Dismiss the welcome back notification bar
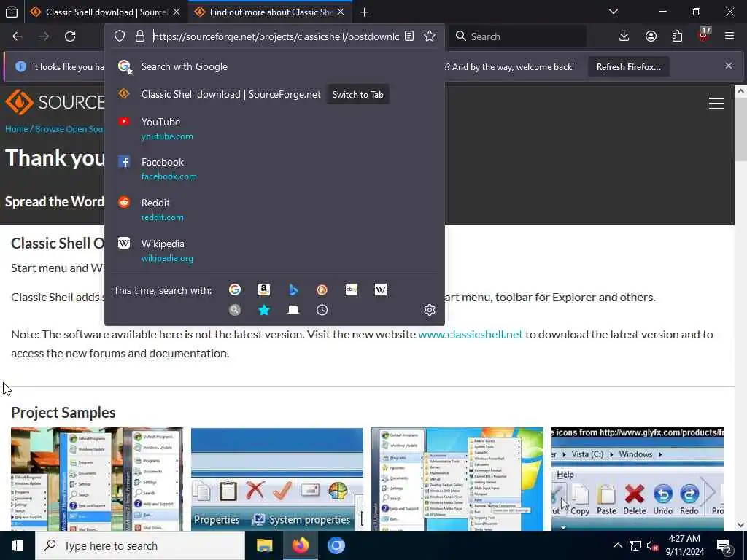The width and height of the screenshot is (747, 560). [729, 66]
